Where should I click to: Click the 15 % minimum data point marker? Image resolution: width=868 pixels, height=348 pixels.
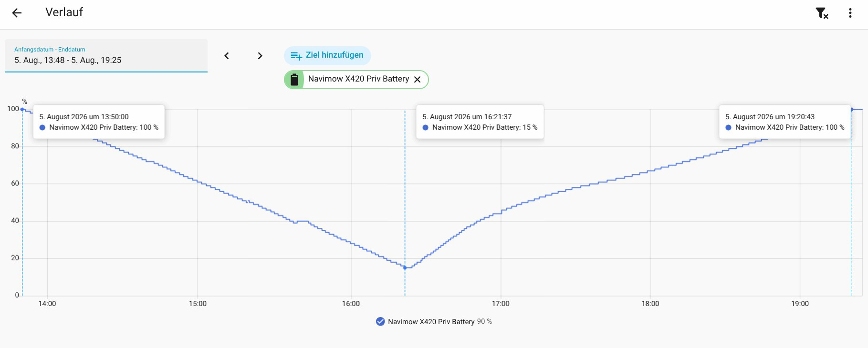pyautogui.click(x=405, y=267)
